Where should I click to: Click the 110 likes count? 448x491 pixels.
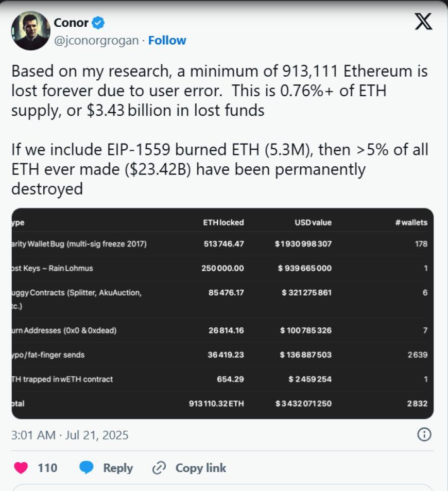[47, 468]
